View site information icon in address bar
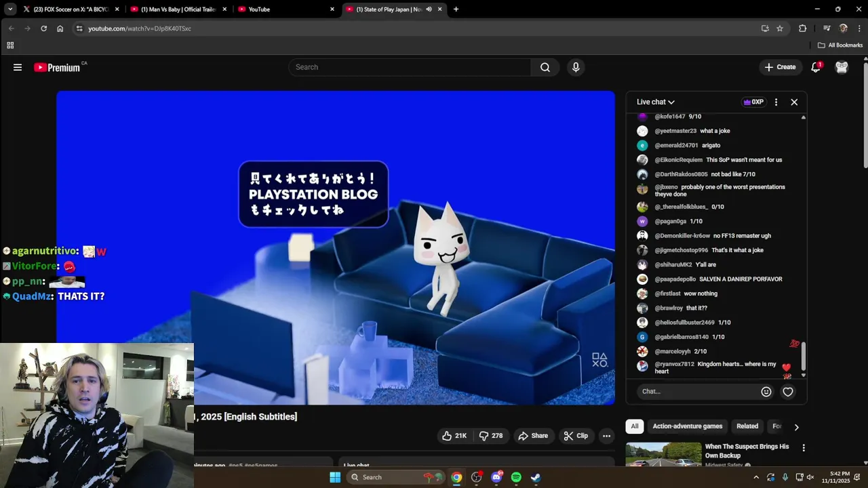The height and width of the screenshot is (488, 868). click(79, 28)
